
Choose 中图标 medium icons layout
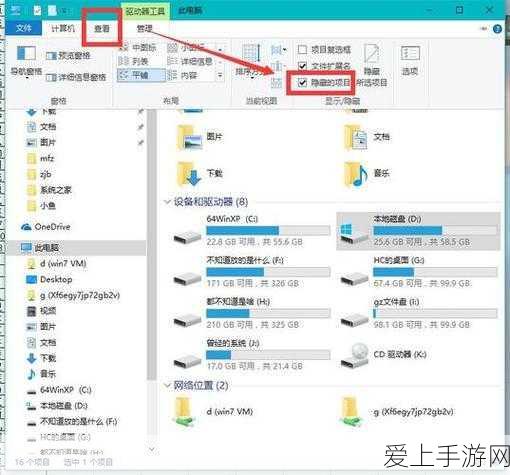click(138, 48)
